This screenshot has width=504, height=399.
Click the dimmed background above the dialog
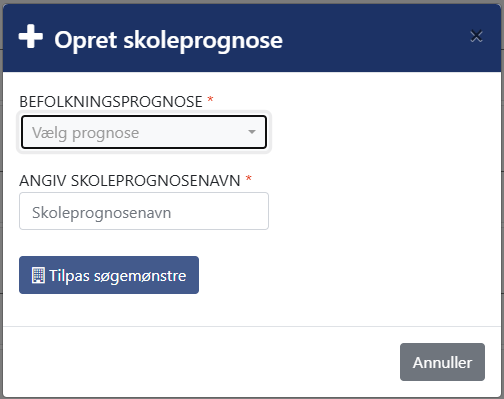[x=252, y=2]
